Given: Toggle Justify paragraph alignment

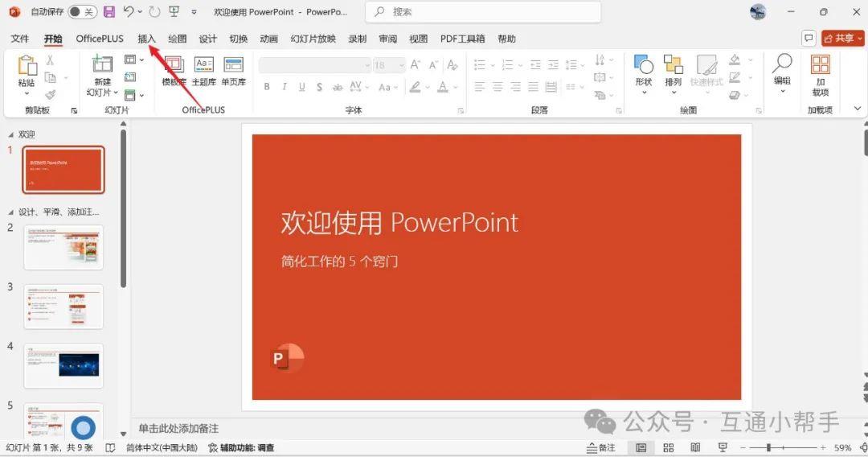Looking at the screenshot, I should click(533, 87).
